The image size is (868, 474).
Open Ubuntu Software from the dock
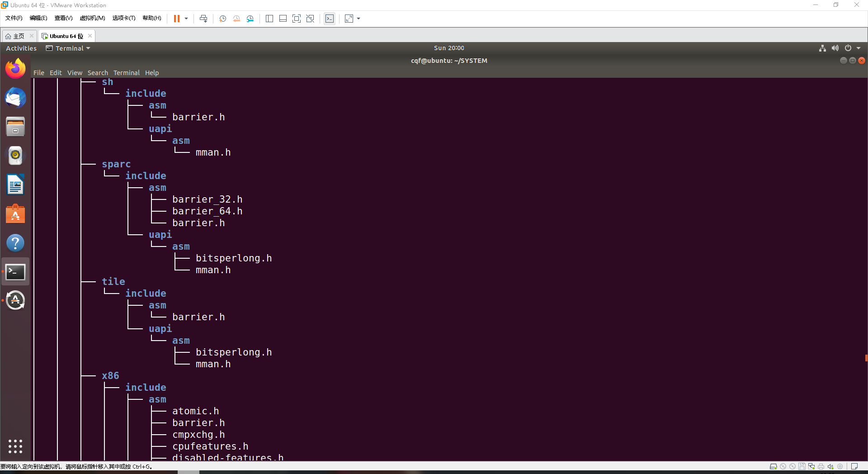coord(15,213)
